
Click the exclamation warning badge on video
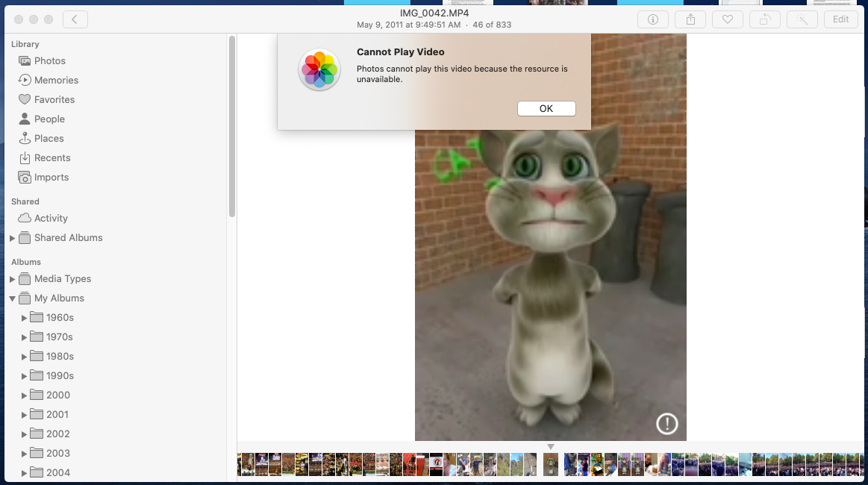(667, 424)
